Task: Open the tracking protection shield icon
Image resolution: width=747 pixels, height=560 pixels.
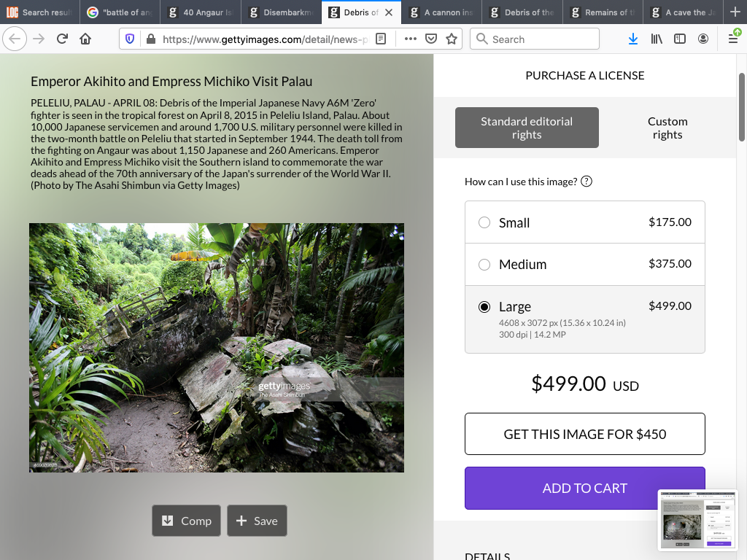Action: pyautogui.click(x=131, y=39)
